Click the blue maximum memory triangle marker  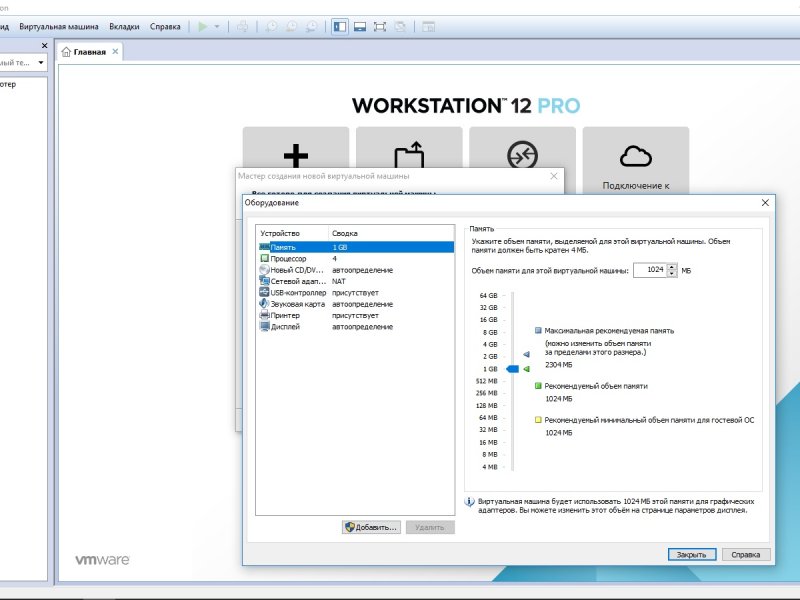click(526, 354)
